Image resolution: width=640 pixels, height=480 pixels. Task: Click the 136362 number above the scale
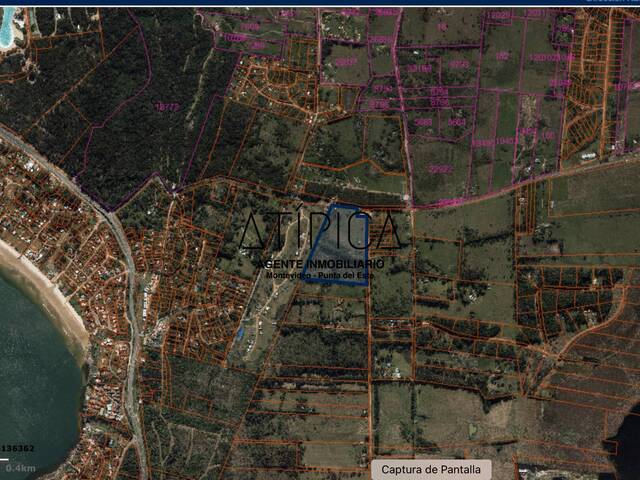click(17, 448)
